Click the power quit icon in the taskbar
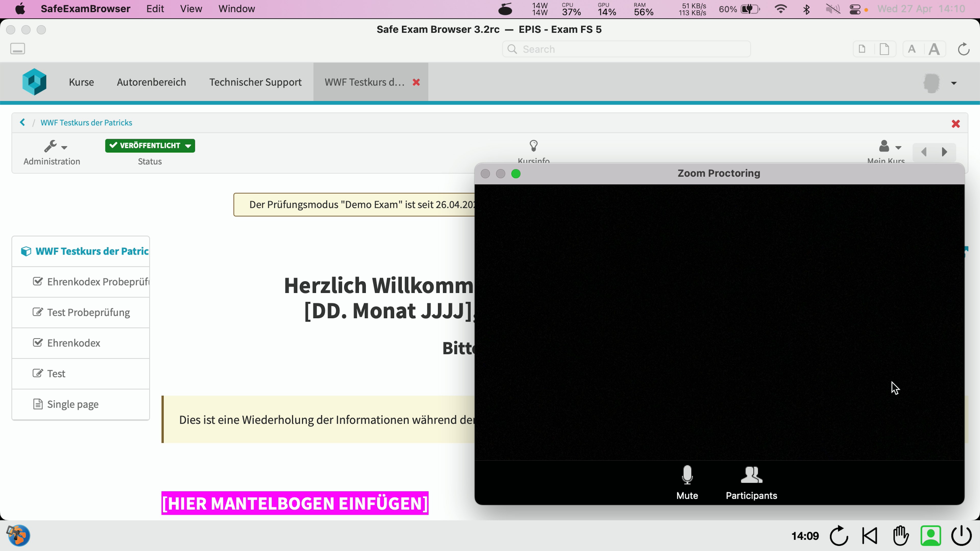 point(961,536)
